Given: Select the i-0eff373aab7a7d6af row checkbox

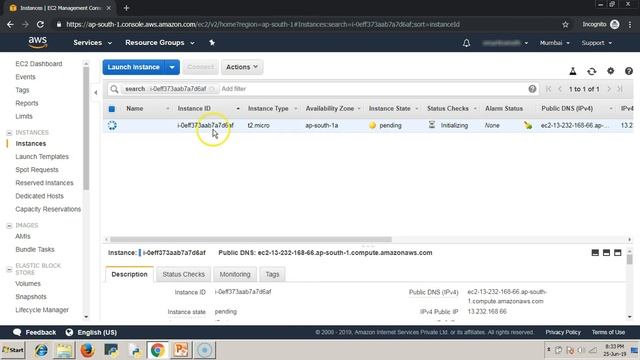Looking at the screenshot, I should click(x=112, y=125).
